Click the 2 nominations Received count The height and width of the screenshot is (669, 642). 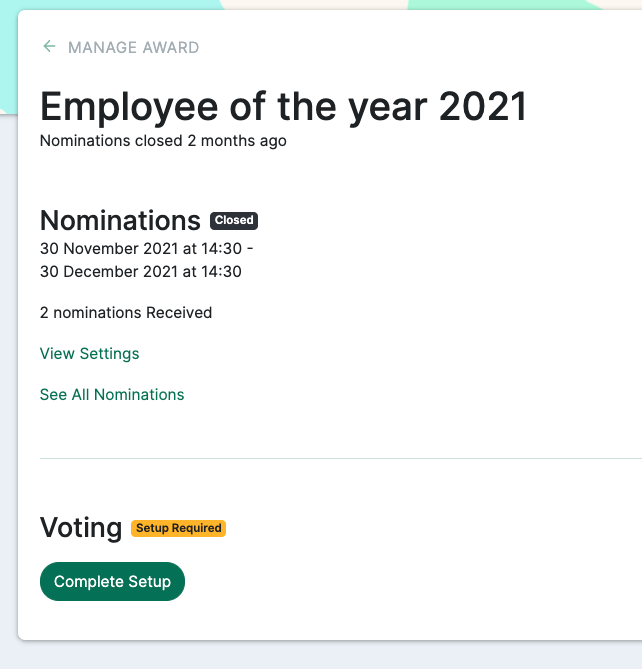(126, 313)
